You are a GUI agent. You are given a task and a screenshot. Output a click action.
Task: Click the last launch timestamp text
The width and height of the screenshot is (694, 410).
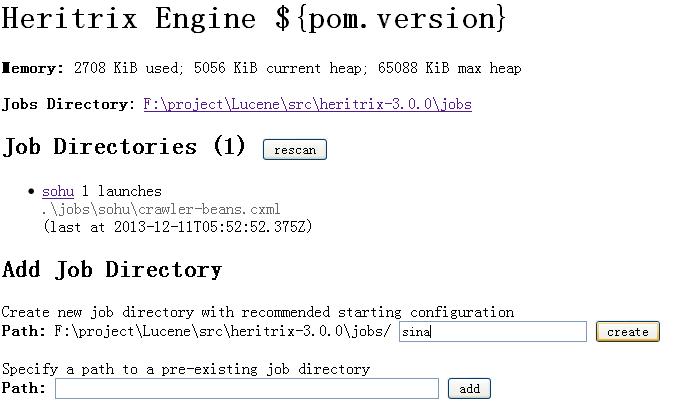pyautogui.click(x=178, y=227)
